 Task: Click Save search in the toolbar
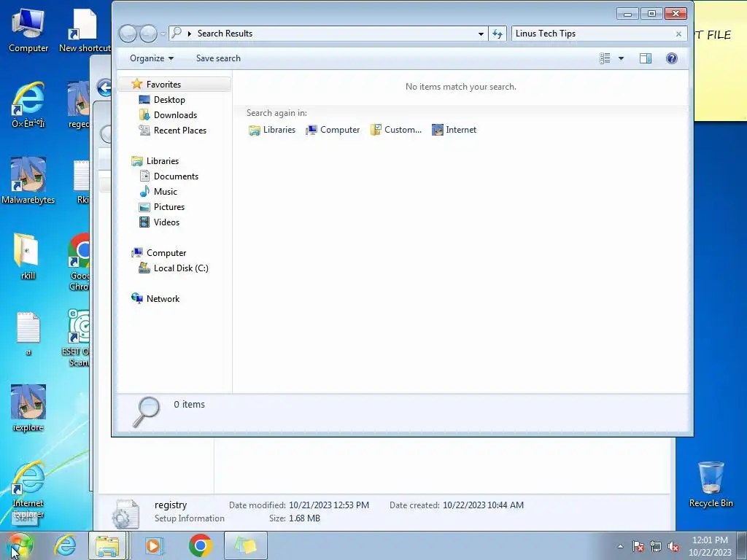(218, 58)
